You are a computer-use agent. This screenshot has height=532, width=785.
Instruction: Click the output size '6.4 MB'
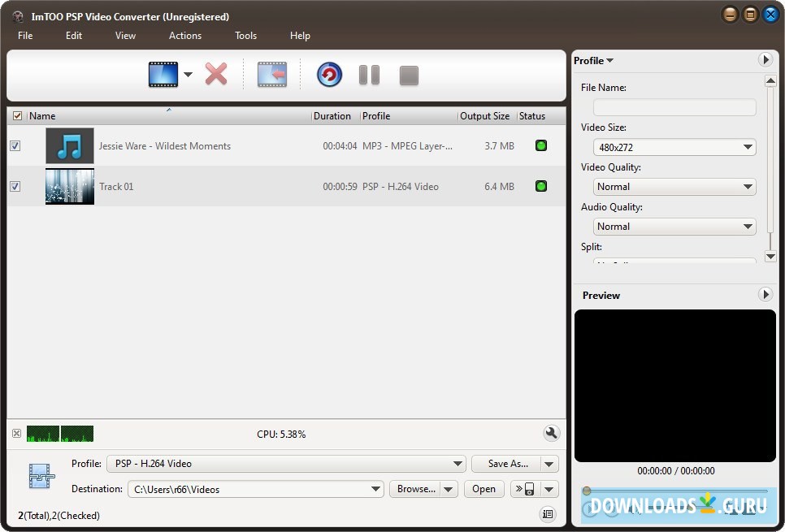499,187
